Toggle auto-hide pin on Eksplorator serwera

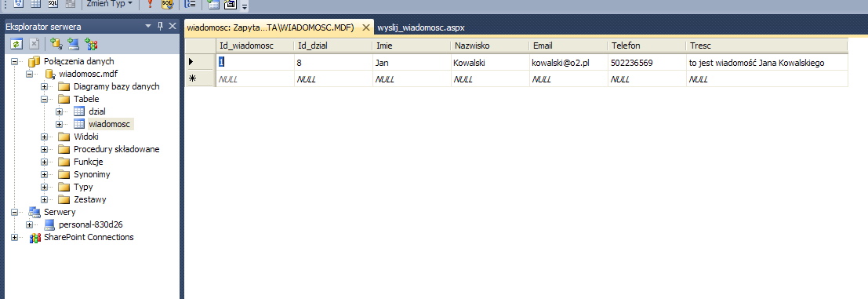pyautogui.click(x=161, y=26)
